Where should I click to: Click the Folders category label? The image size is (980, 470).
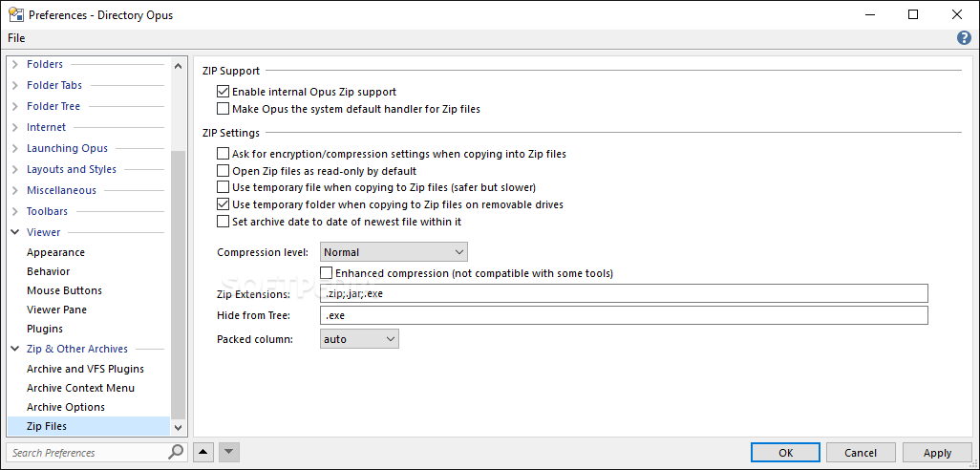(45, 64)
